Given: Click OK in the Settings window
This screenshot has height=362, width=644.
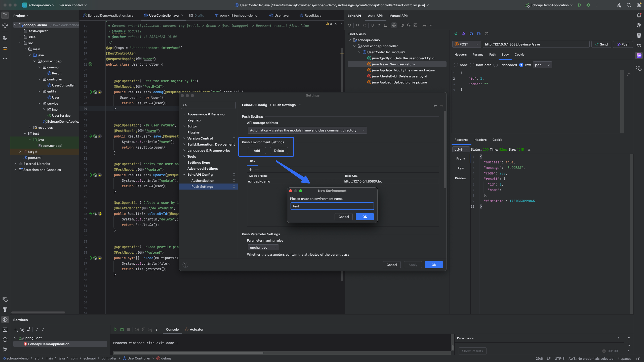Looking at the screenshot, I should click(434, 265).
